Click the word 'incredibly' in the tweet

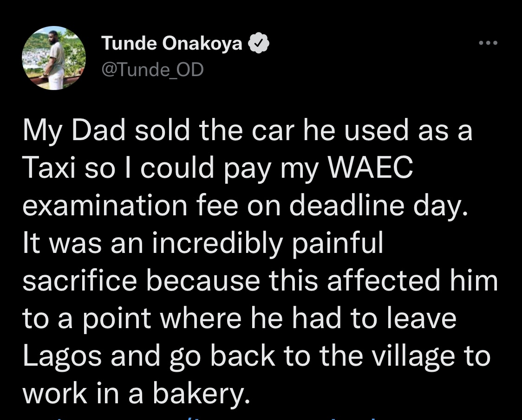tap(217, 244)
